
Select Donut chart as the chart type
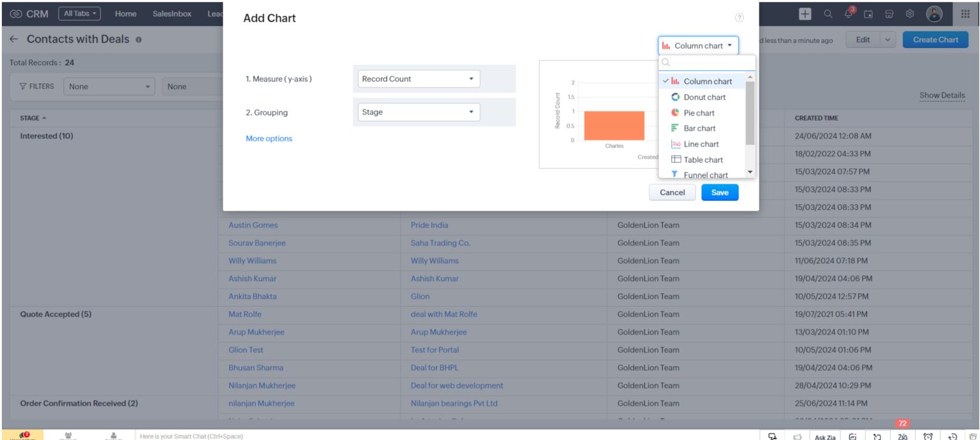[x=705, y=97]
